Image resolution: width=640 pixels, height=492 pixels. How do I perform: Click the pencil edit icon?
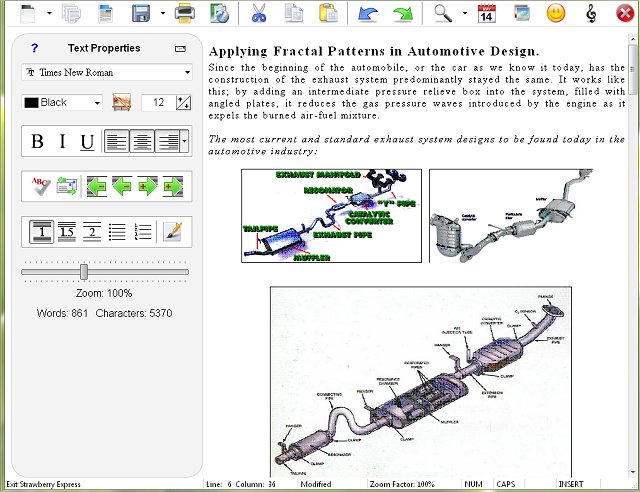pos(172,232)
